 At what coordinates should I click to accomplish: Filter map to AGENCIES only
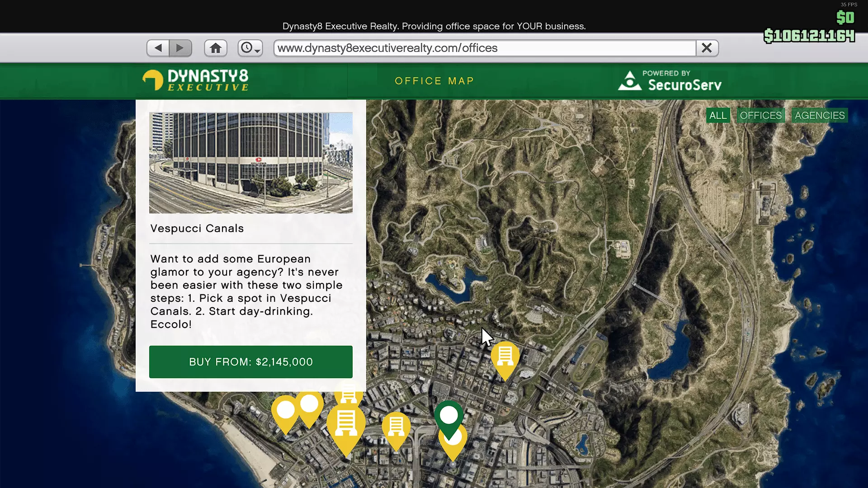click(x=820, y=116)
